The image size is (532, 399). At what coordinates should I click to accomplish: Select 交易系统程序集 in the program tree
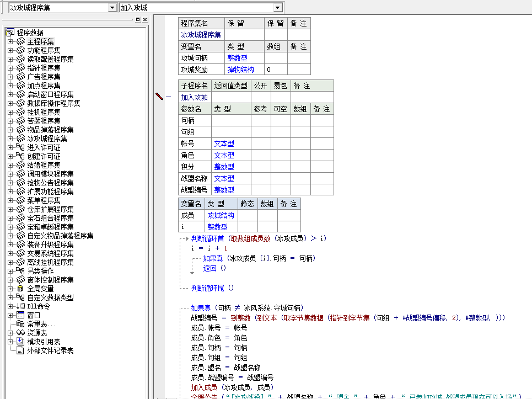(x=50, y=253)
